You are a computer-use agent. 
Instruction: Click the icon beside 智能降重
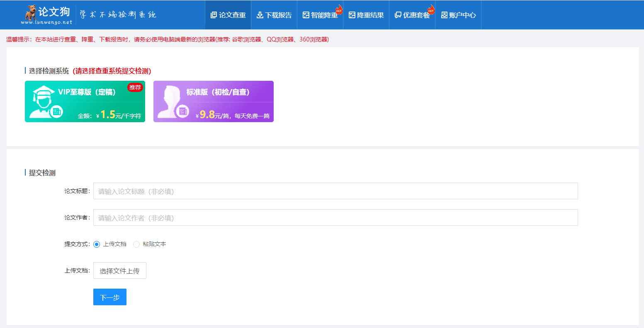click(x=306, y=14)
